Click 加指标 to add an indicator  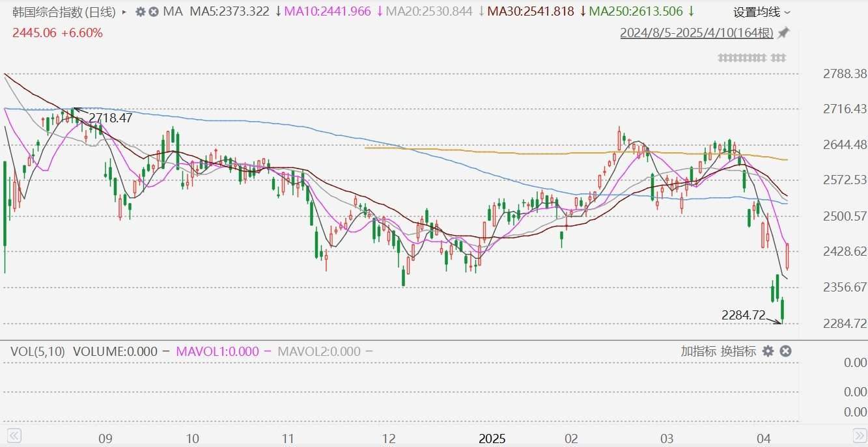(x=698, y=351)
